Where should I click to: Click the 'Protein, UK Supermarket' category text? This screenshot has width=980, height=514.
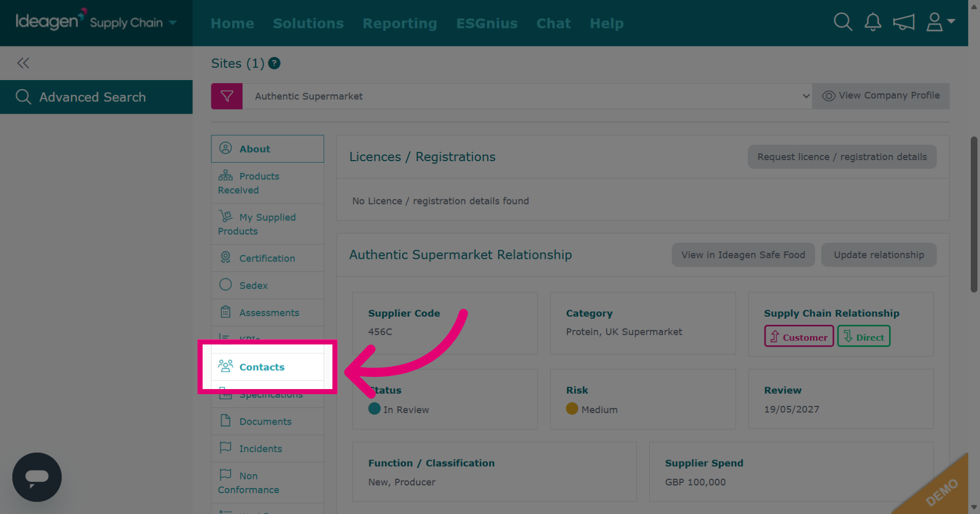click(x=624, y=332)
